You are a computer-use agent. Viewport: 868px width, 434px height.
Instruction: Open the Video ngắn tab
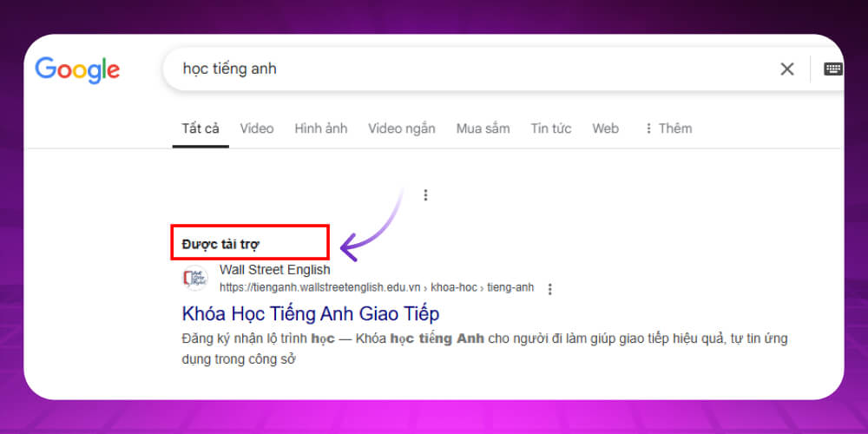click(x=402, y=128)
